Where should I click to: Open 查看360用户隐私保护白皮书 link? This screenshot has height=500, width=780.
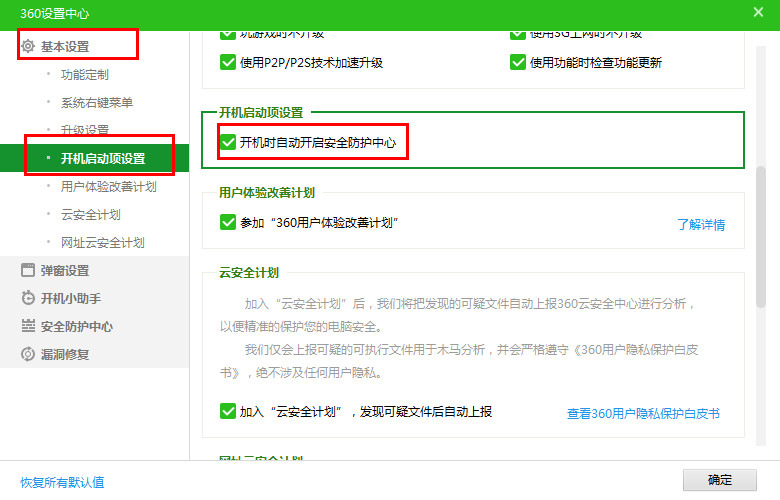point(643,413)
